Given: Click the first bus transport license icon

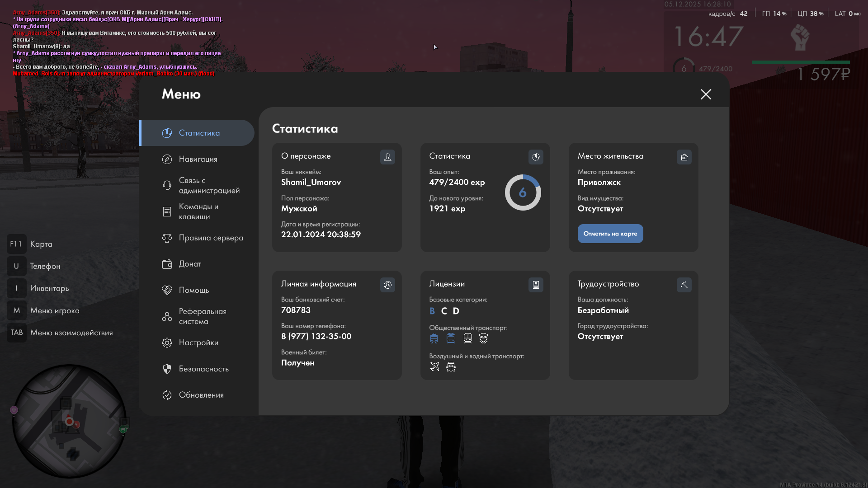Looking at the screenshot, I should 434,338.
